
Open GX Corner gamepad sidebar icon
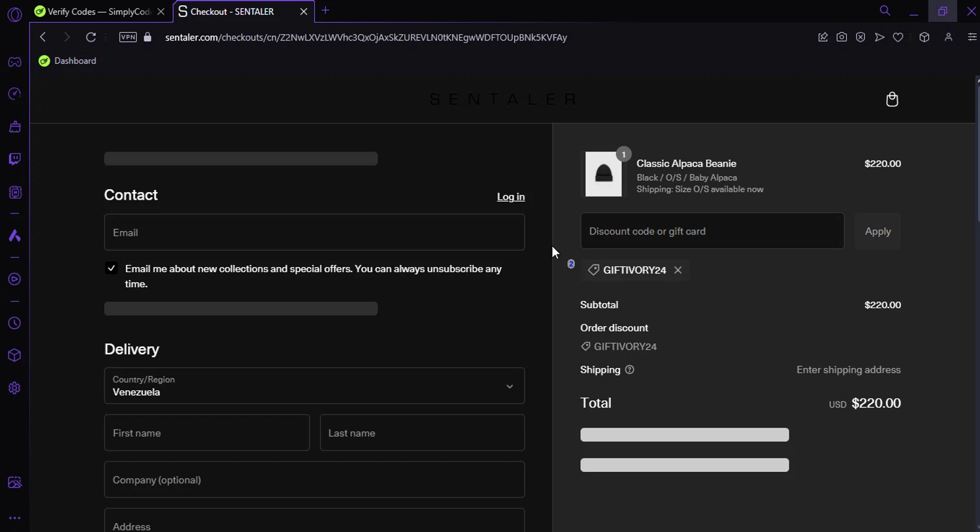(x=14, y=62)
